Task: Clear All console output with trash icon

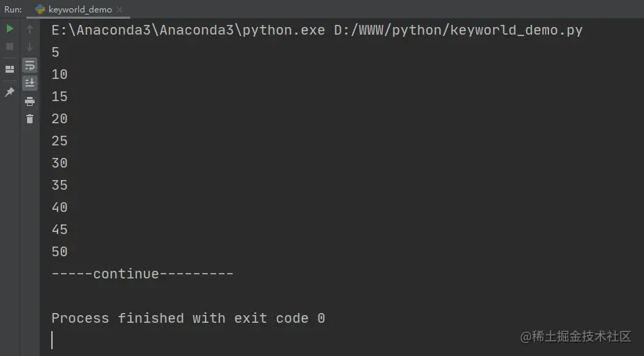Action: pos(30,119)
